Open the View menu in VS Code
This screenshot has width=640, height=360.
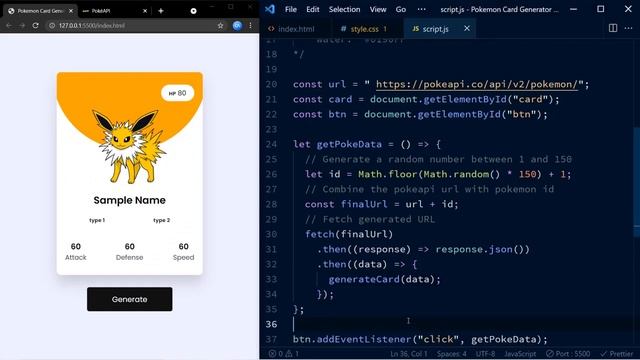pyautogui.click(x=378, y=9)
